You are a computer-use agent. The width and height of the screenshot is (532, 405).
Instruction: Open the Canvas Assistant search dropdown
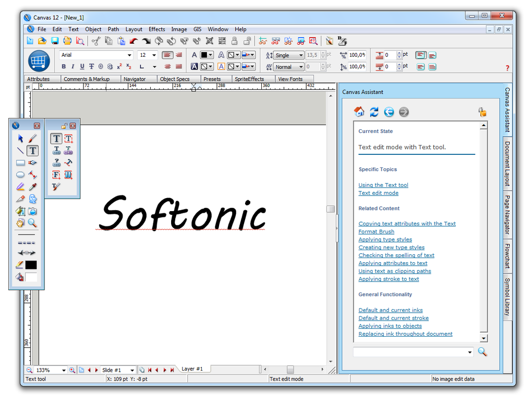point(469,352)
